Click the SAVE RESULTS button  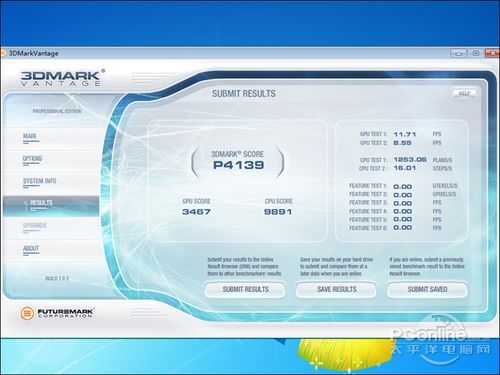[337, 289]
